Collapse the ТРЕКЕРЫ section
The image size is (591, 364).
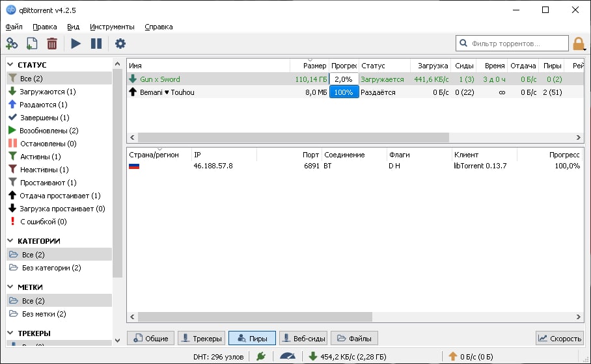pyautogui.click(x=10, y=333)
